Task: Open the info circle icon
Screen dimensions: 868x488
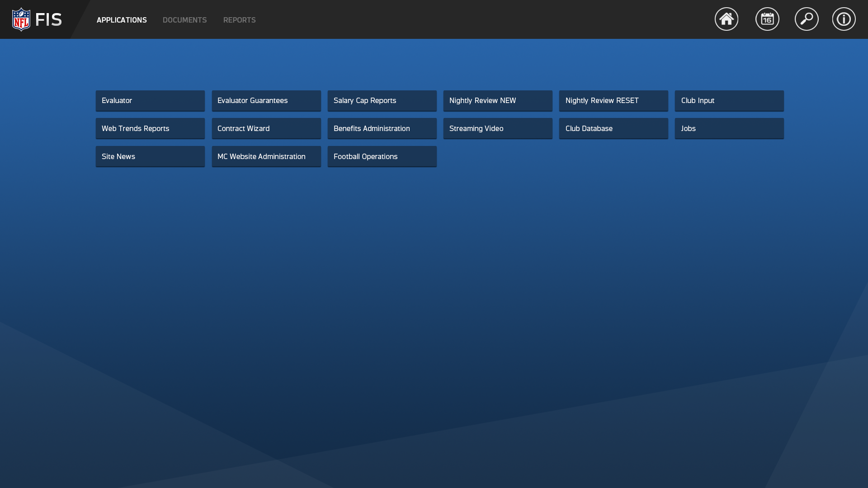Action: (x=844, y=19)
